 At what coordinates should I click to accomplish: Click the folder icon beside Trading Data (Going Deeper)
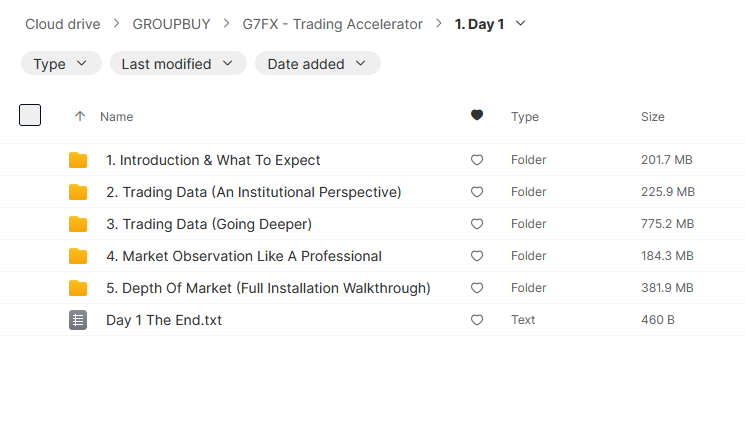pyautogui.click(x=78, y=224)
